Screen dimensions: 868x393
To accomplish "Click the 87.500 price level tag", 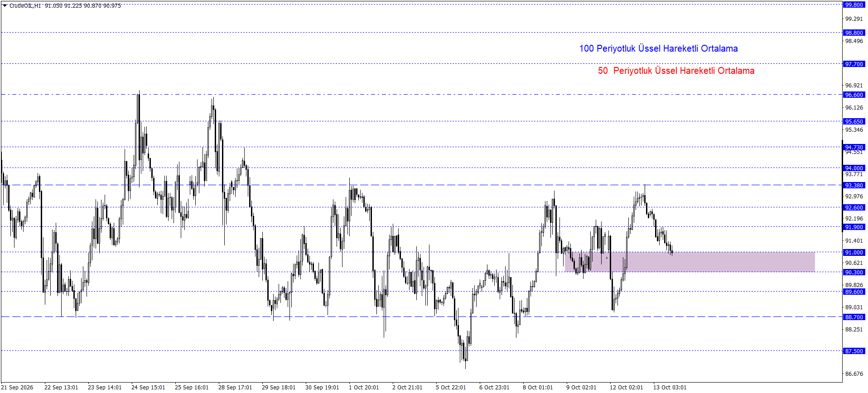I will point(854,351).
